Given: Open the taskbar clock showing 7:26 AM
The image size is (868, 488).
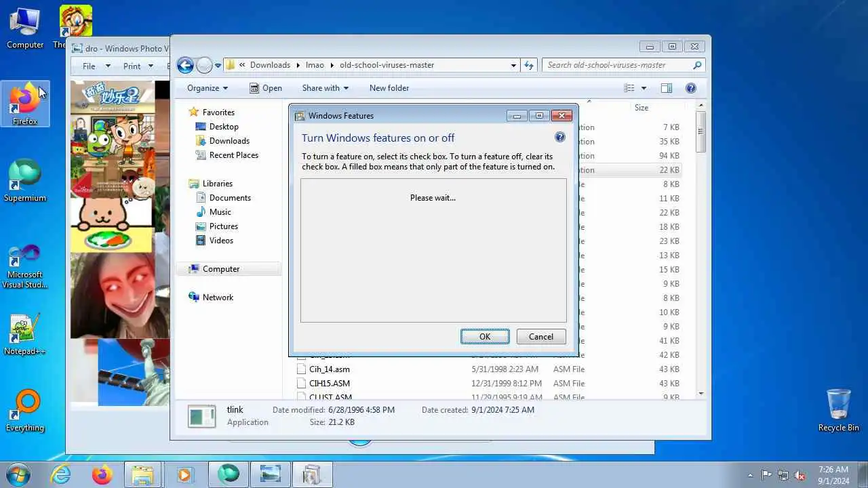Looking at the screenshot, I should 833,475.
